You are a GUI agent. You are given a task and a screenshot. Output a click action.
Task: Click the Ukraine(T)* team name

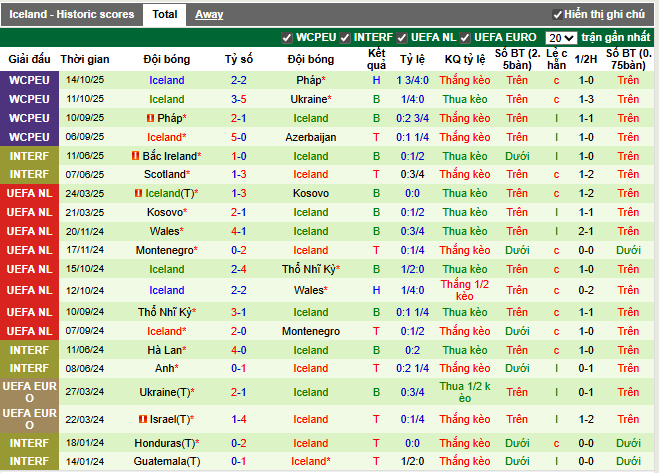click(x=167, y=392)
